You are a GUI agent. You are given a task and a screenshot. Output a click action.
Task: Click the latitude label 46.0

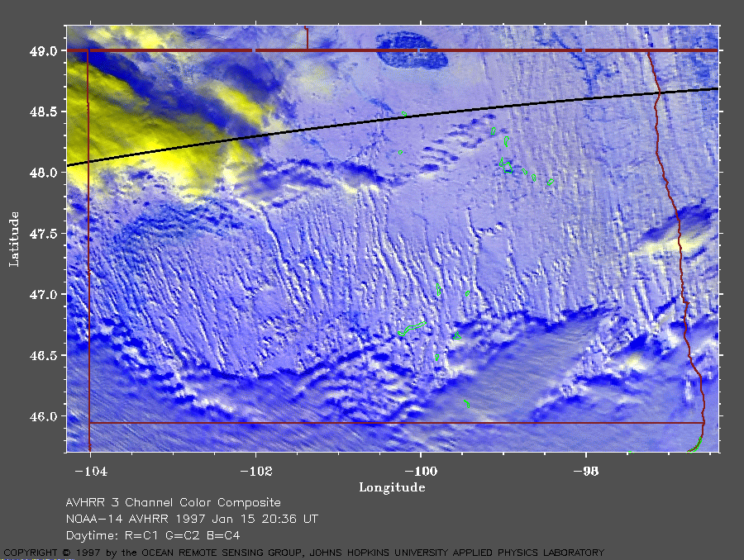43,417
